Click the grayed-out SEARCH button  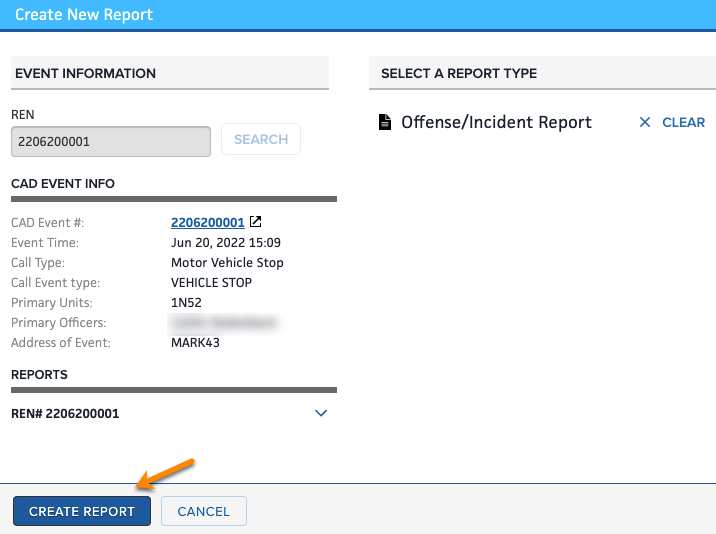click(260, 140)
